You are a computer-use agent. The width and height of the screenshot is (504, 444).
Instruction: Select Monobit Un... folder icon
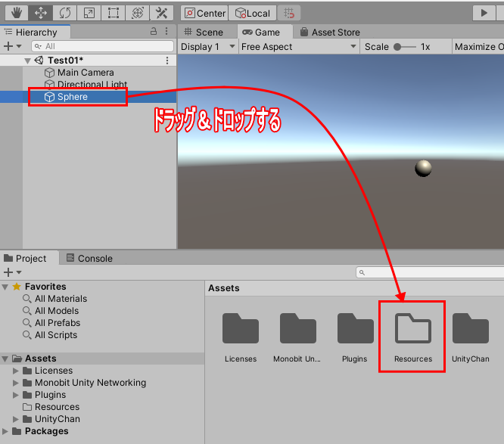(x=298, y=329)
